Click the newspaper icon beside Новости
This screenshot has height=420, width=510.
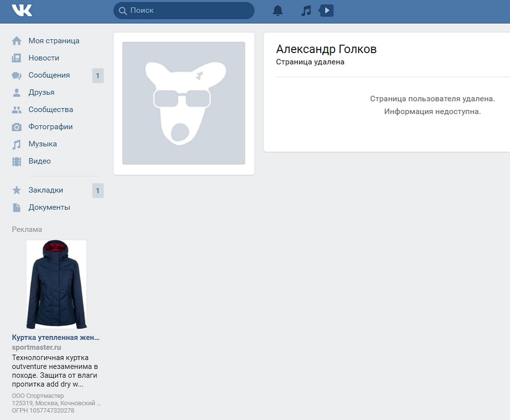[17, 58]
